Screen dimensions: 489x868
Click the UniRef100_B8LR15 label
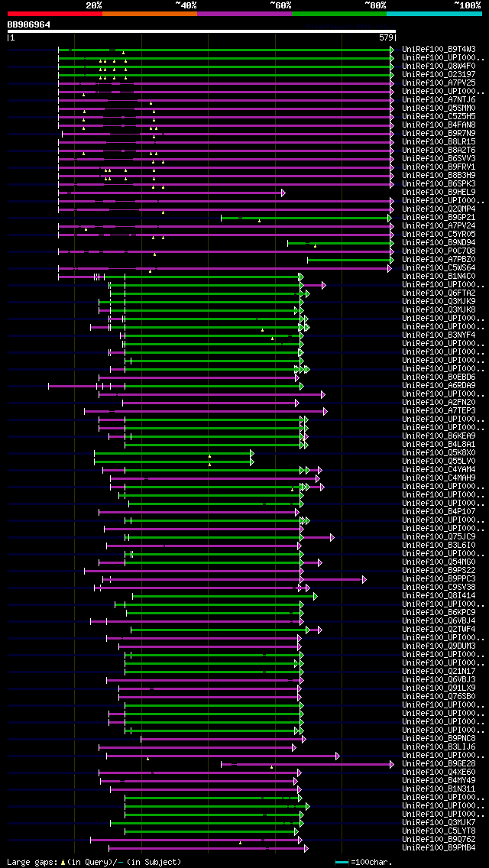click(x=439, y=141)
